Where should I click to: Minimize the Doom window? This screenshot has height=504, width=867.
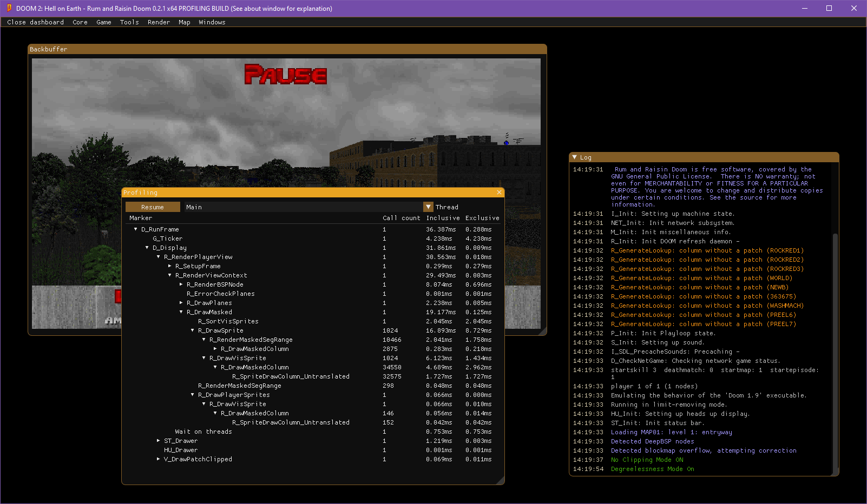coord(804,8)
